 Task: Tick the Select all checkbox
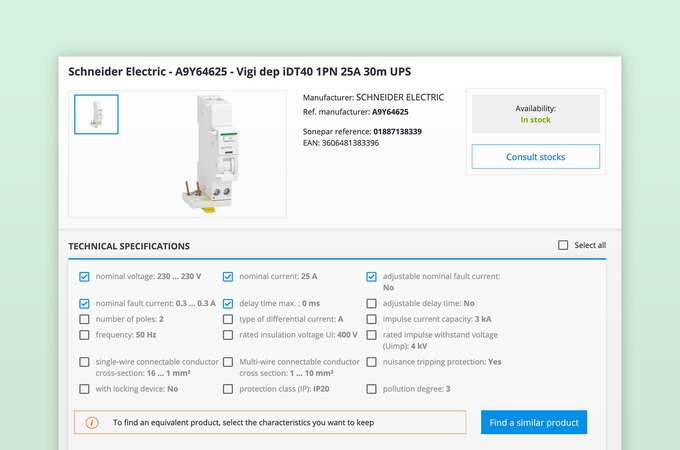[x=563, y=245]
